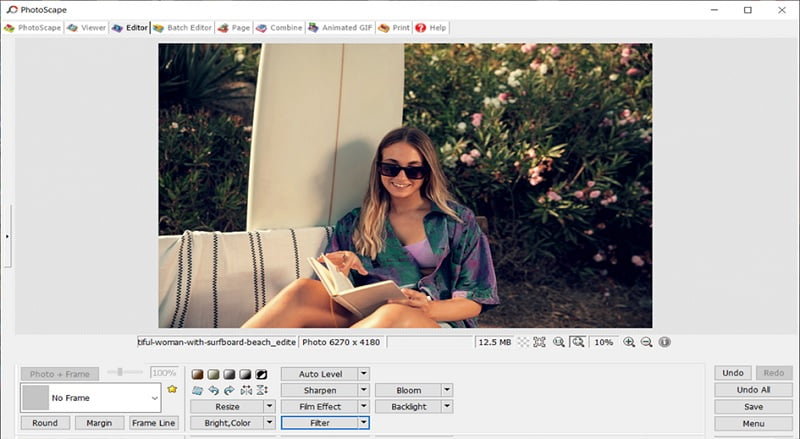Open the Auto Level dropdown arrow
Viewport: 800px width, 439px height.
click(x=364, y=374)
